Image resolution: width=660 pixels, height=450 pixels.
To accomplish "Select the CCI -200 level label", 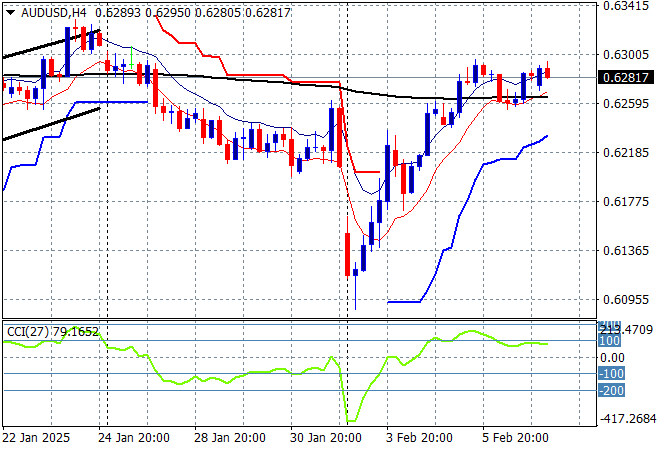I will [611, 390].
